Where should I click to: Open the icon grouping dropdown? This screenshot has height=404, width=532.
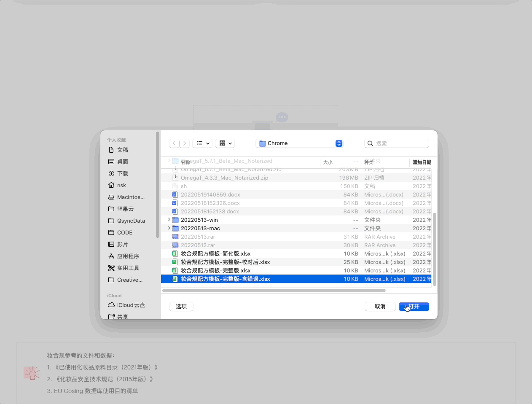[225, 143]
